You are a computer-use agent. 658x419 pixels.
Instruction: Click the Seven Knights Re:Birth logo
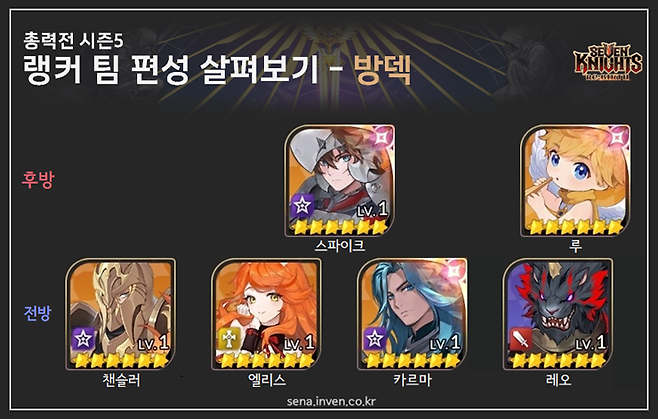pyautogui.click(x=607, y=62)
